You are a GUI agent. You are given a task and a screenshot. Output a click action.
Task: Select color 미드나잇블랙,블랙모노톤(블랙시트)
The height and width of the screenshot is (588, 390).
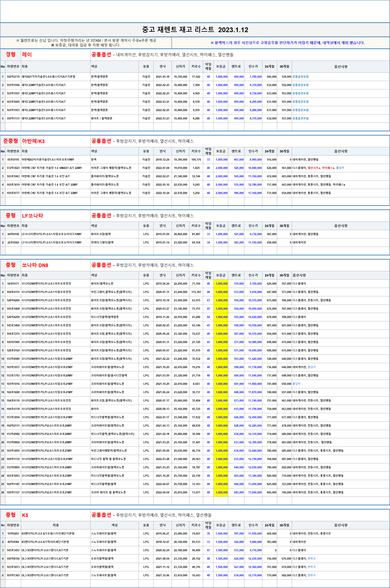click(113, 434)
